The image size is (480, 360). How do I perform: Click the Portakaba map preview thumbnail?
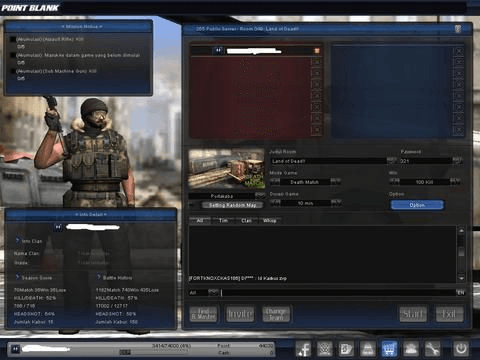[226, 169]
